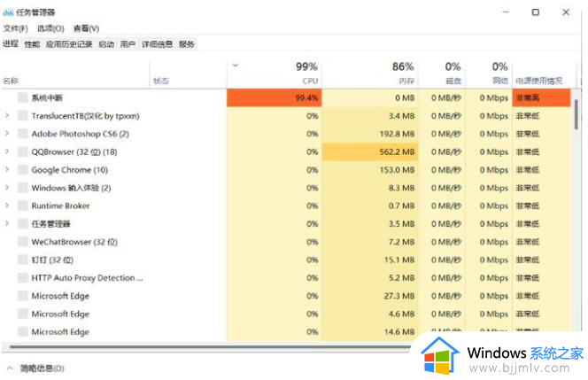Screen dimensions: 588x380
Task: Click the vertical scrollbar thumb
Action: pos(576,115)
